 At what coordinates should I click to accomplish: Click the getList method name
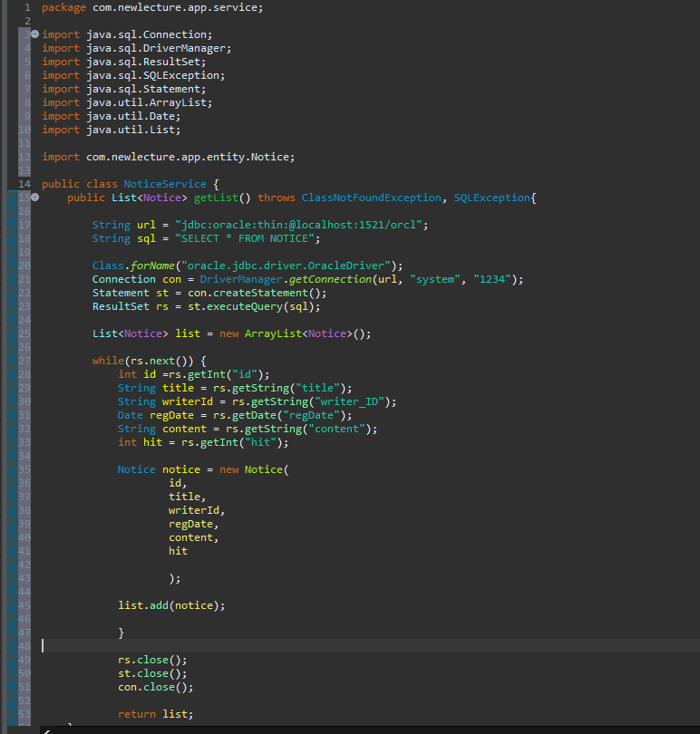[216, 198]
